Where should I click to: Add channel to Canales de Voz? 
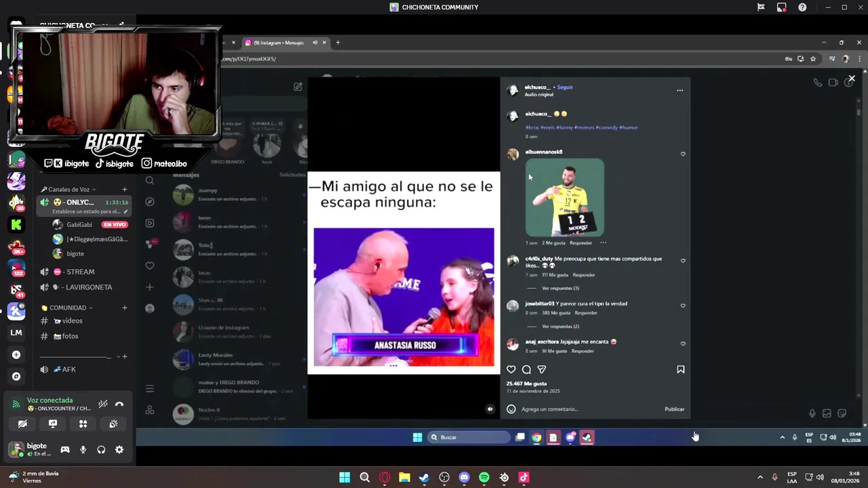[124, 189]
